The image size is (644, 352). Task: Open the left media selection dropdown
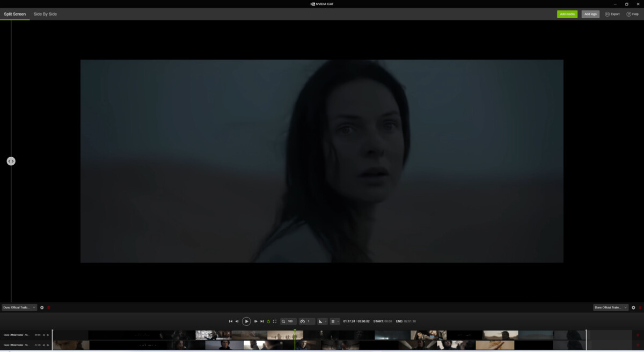pos(19,307)
